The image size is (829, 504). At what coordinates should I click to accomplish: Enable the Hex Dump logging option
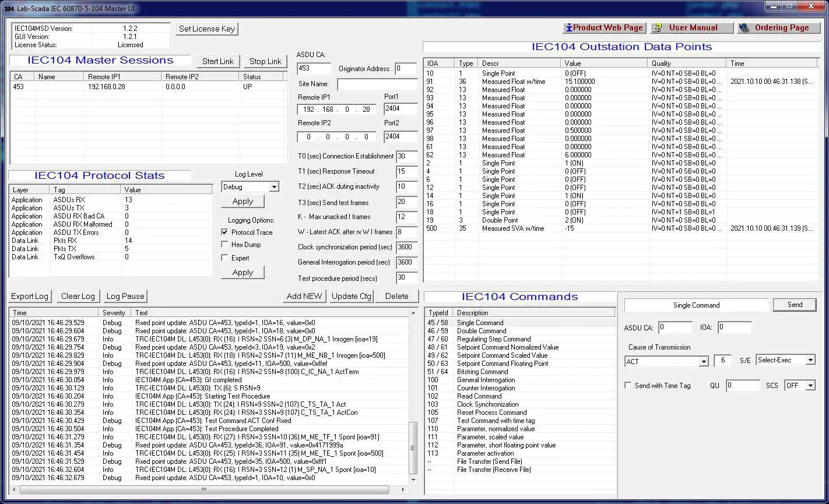tap(224, 245)
